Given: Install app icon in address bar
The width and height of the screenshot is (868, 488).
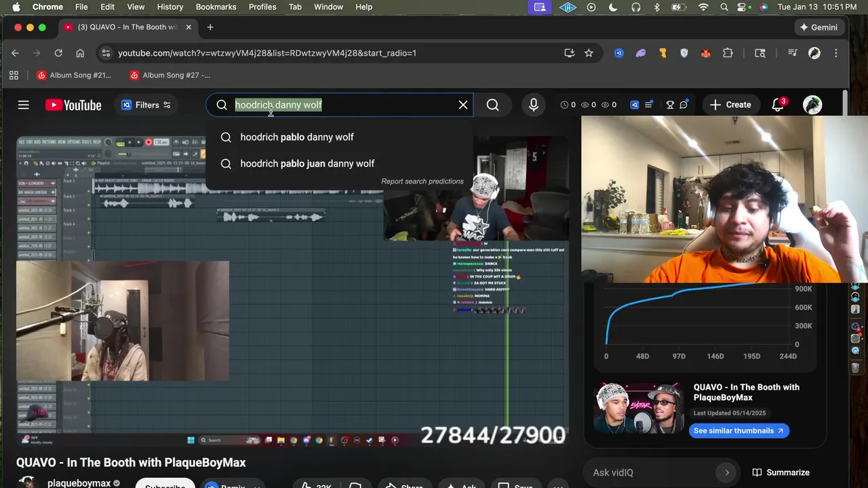Looking at the screenshot, I should coord(570,53).
